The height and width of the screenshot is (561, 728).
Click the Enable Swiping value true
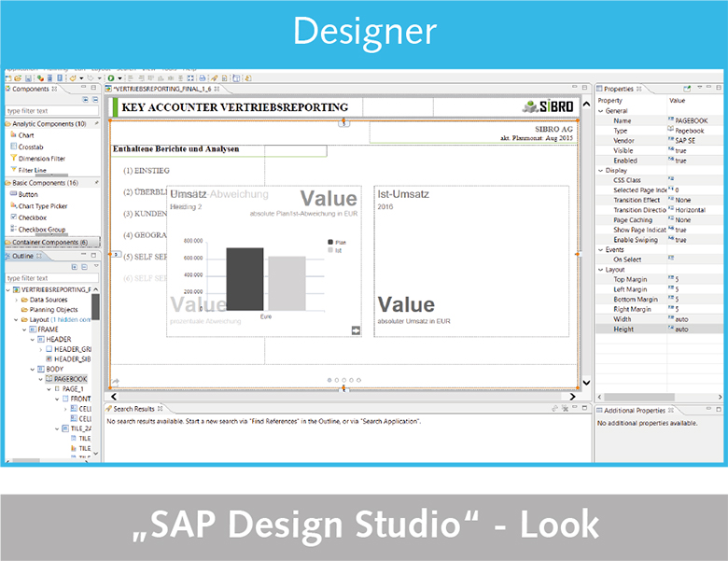tap(680, 240)
